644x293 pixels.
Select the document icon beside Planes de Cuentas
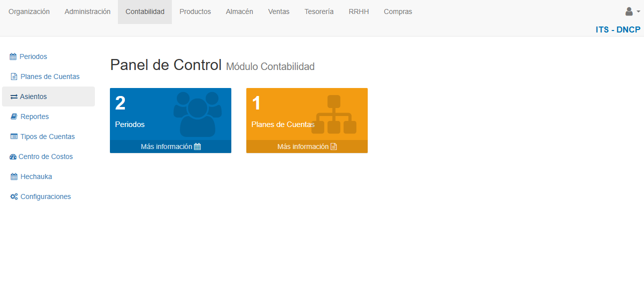tap(13, 76)
